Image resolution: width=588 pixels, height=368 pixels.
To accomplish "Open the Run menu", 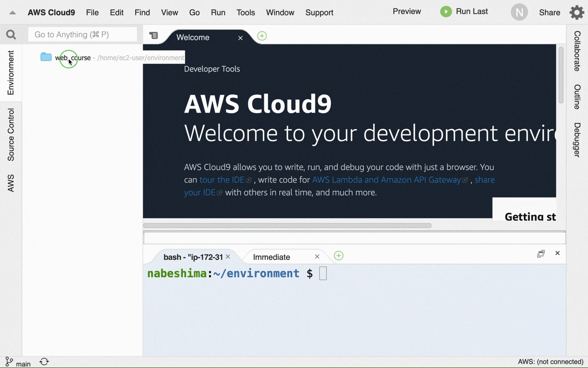I will pos(218,12).
